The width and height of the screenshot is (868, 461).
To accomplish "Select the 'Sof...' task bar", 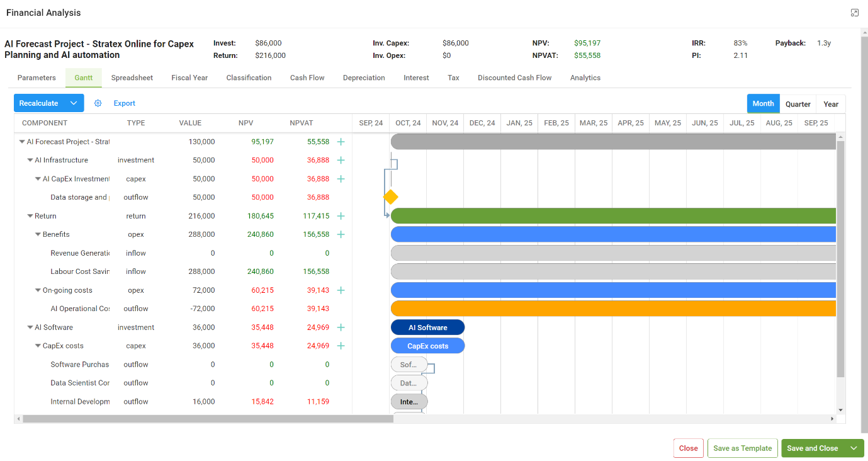I will tap(409, 365).
